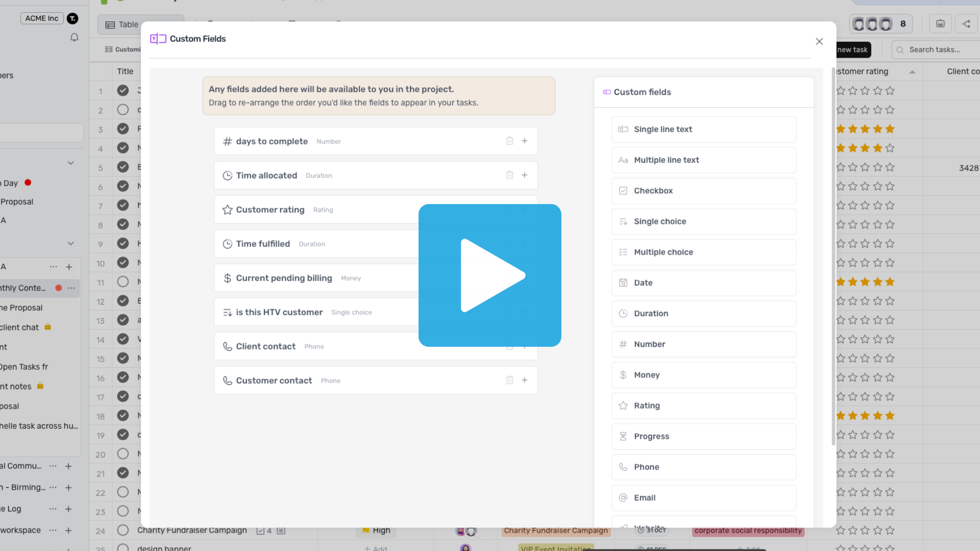
Task: Delete the Customer contact field
Action: click(509, 380)
